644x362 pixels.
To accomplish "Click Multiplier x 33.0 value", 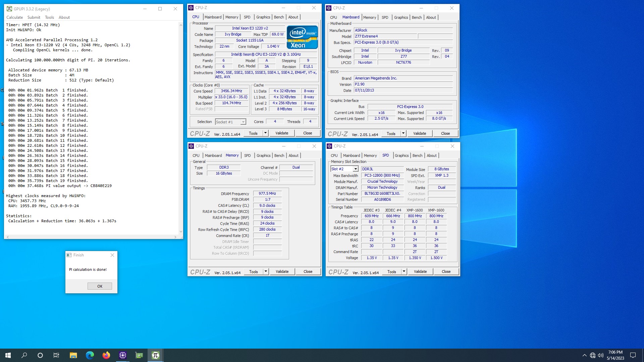I will (231, 97).
